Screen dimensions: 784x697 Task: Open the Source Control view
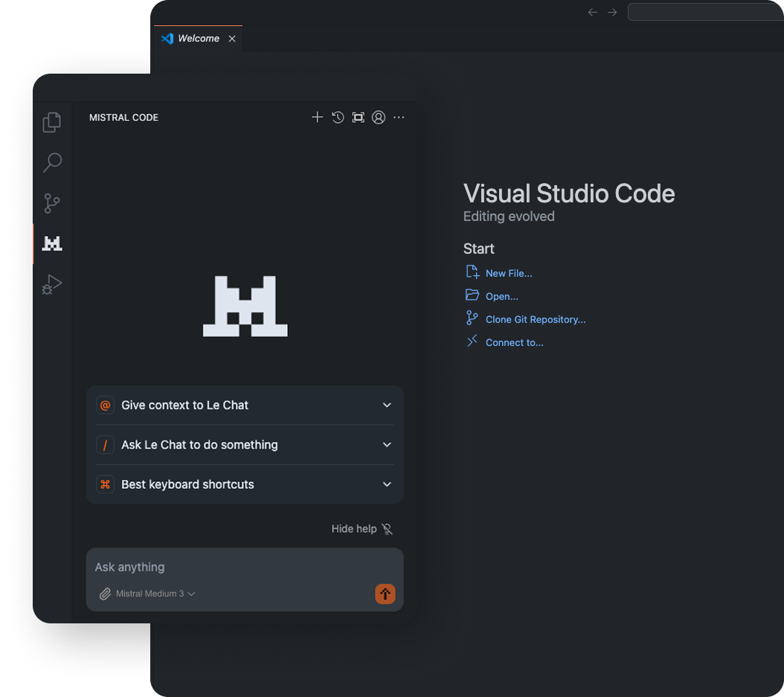[x=52, y=203]
